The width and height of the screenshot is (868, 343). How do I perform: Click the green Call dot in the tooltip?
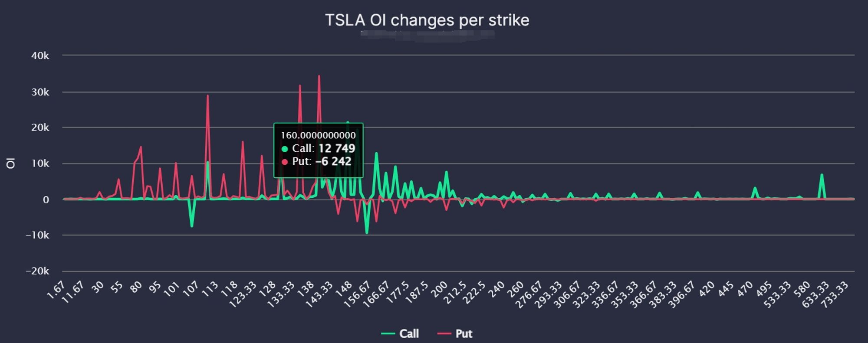[x=285, y=149]
